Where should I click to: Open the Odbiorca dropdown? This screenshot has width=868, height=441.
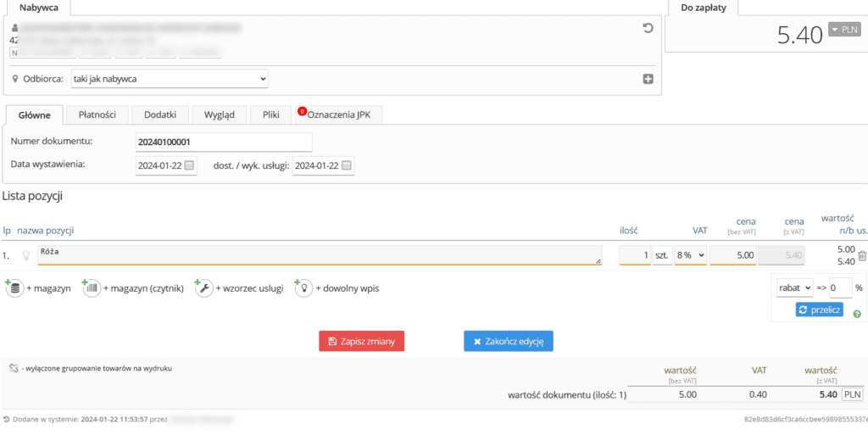pyautogui.click(x=169, y=79)
